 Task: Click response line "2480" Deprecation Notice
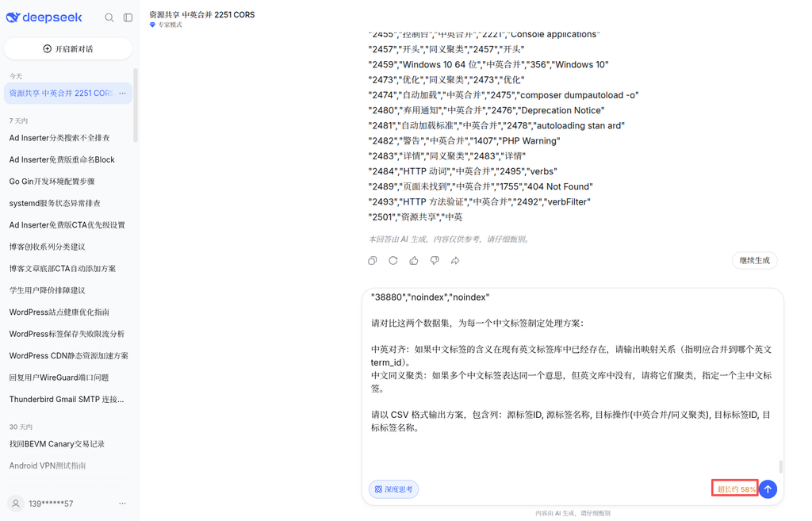point(486,110)
